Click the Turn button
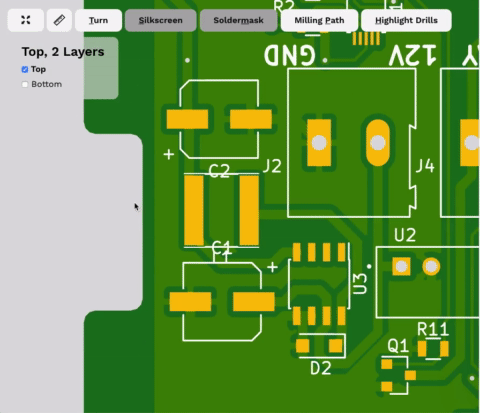 tap(98, 20)
